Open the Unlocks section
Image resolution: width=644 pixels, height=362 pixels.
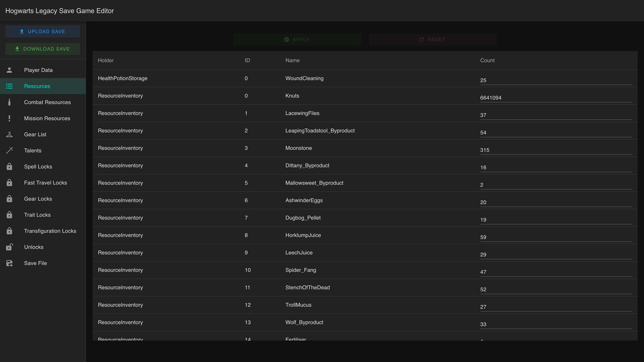(43, 247)
